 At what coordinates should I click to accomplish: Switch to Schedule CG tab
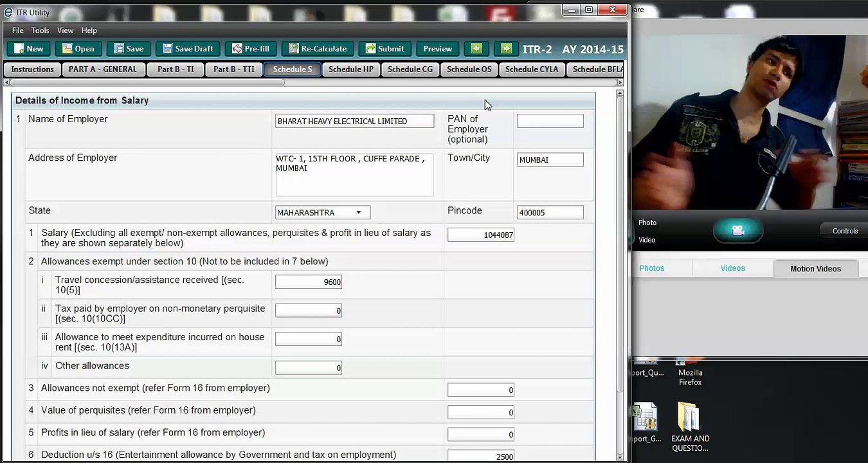pos(410,69)
